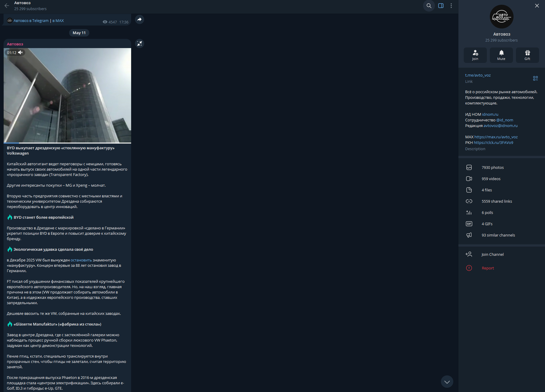Seek along the video progress bar

coord(67,143)
